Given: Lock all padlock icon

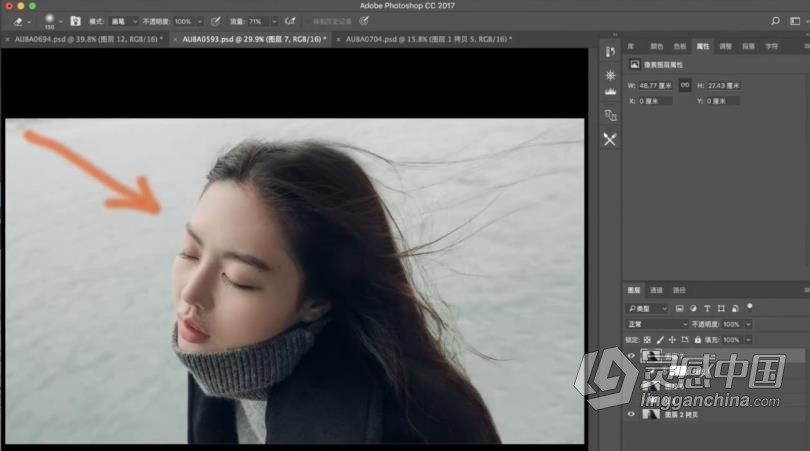Looking at the screenshot, I should [x=698, y=340].
